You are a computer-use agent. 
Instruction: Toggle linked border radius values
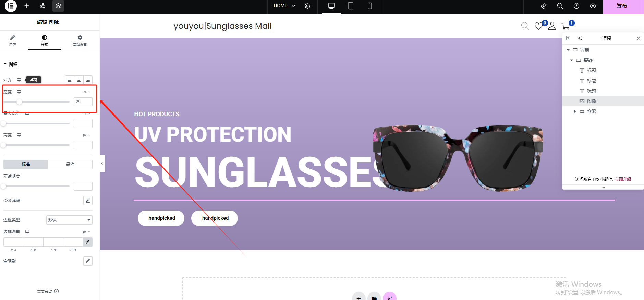point(88,242)
